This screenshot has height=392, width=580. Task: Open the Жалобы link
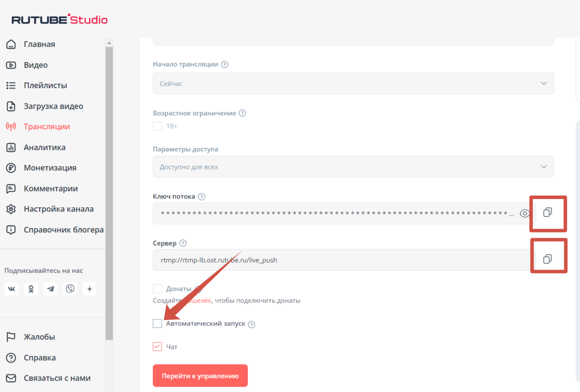coord(39,337)
